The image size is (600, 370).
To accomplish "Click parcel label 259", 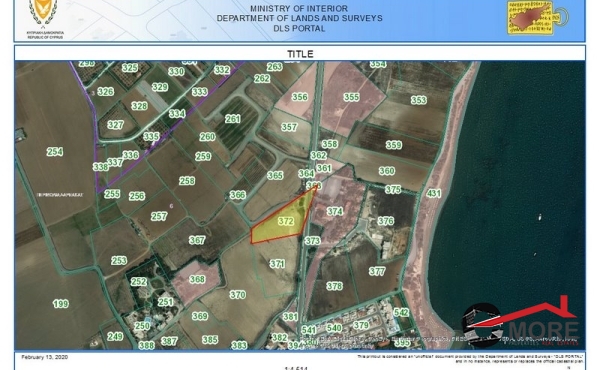I will click(x=203, y=156).
